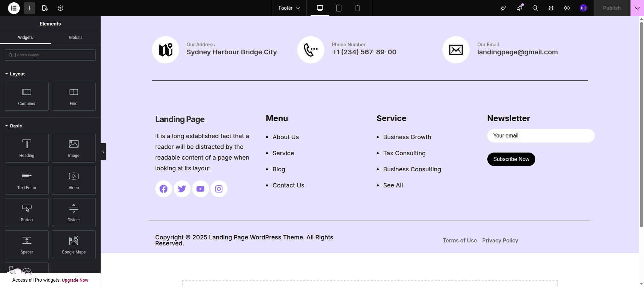Click the Subscribe Now button
The width and height of the screenshot is (644, 287).
point(511,159)
